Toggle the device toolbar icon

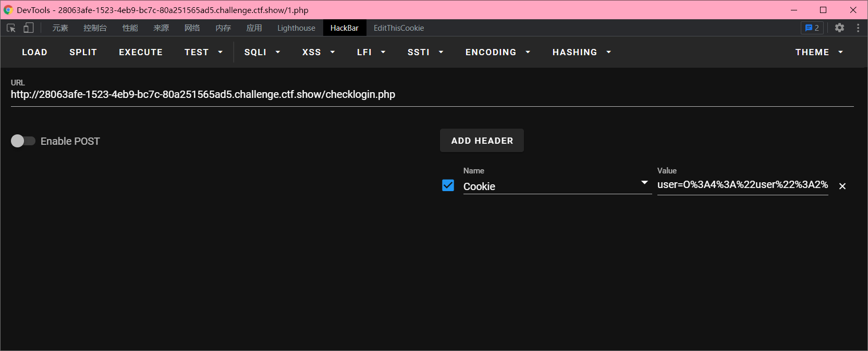pos(28,28)
